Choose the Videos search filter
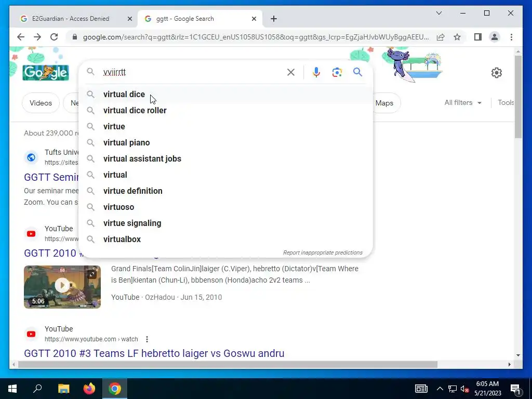Viewport: 532px width, 399px height. [x=41, y=103]
